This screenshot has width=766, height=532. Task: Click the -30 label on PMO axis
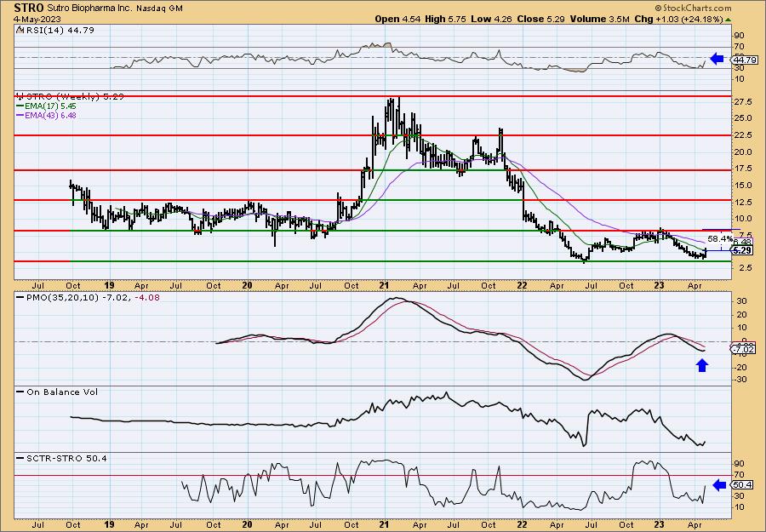pos(740,379)
